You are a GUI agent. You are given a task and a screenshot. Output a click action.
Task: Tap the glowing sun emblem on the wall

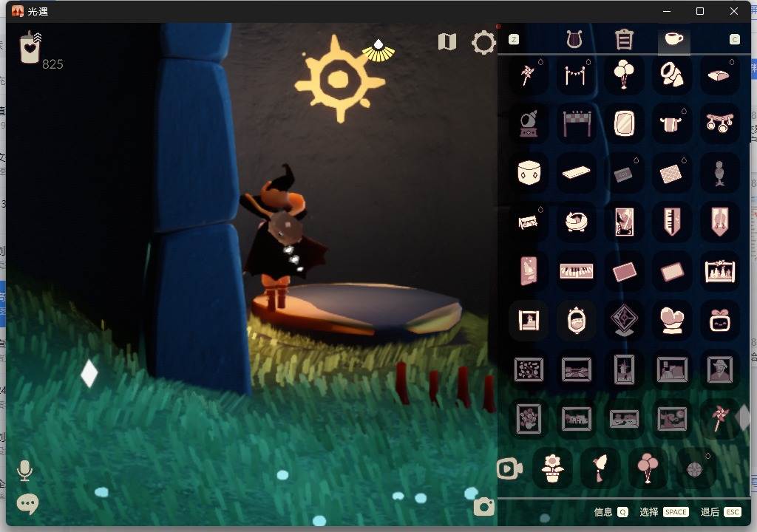click(x=339, y=79)
